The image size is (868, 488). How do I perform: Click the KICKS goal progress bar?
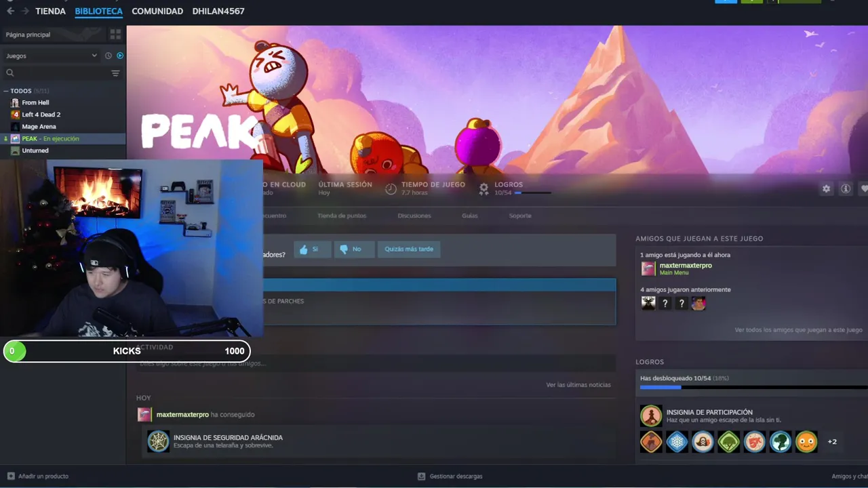[x=127, y=351]
